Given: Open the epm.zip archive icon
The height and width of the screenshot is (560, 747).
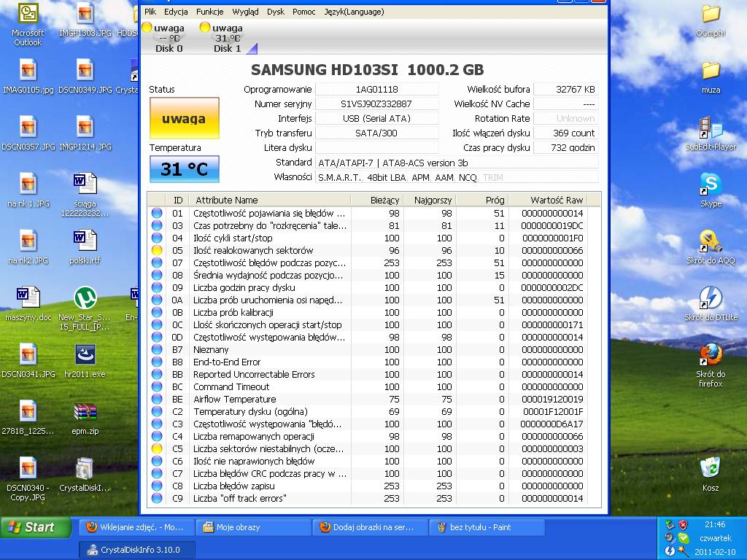Looking at the screenshot, I should click(x=85, y=418).
